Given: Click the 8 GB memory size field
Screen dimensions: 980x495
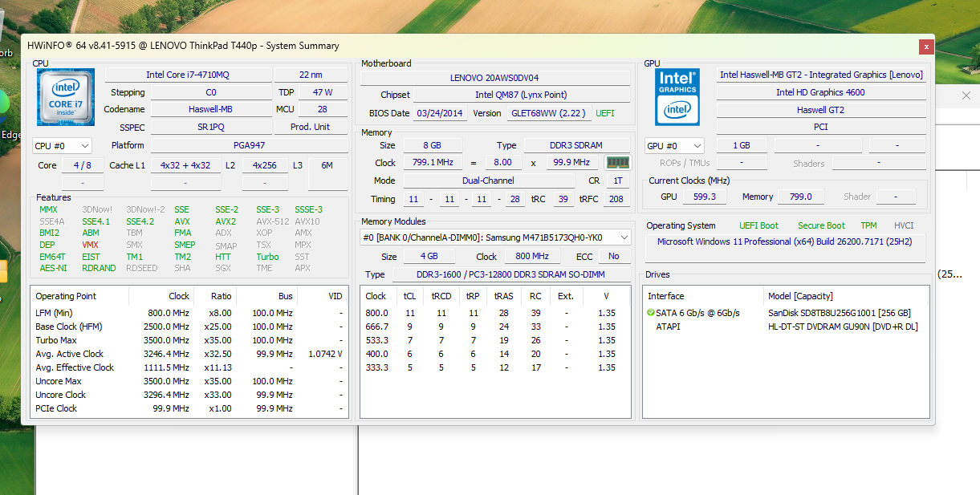Looking at the screenshot, I should tap(432, 145).
